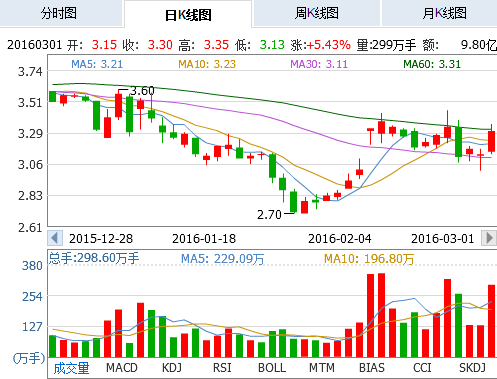
Task: Click the left arrow to view earlier dates
Action: click(55, 238)
